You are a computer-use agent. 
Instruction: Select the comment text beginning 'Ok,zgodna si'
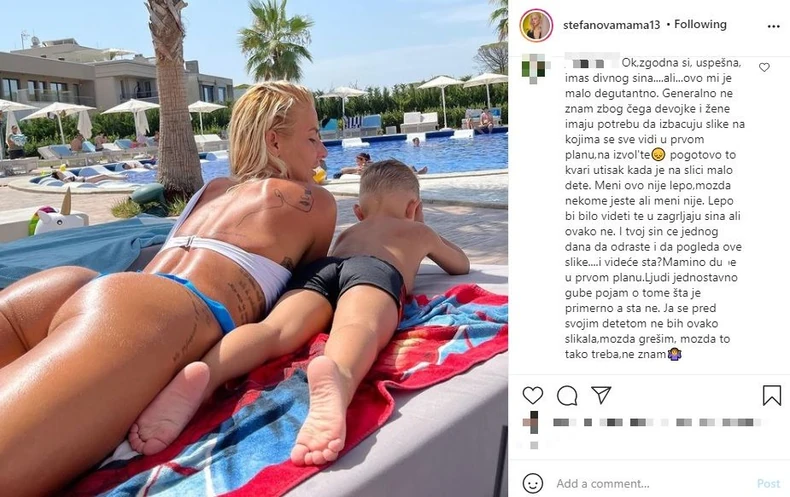[654, 208]
